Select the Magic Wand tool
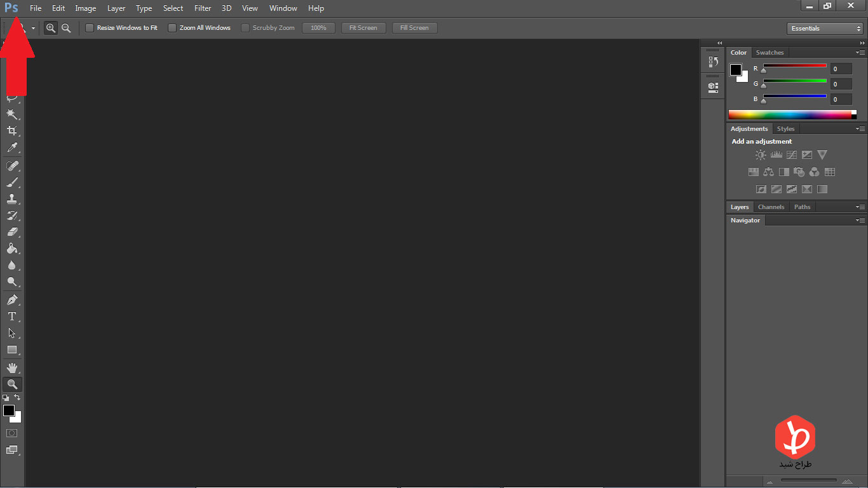Image resolution: width=868 pixels, height=488 pixels. tap(11, 114)
